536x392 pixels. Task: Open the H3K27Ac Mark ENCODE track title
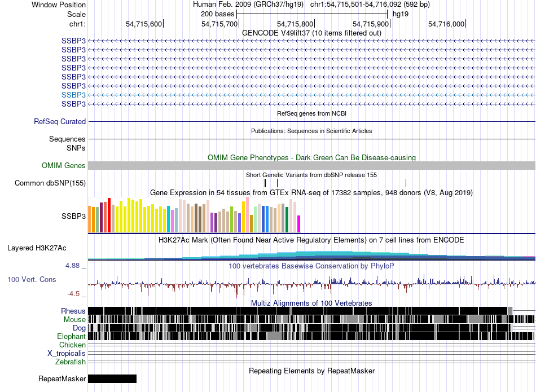[311, 240]
